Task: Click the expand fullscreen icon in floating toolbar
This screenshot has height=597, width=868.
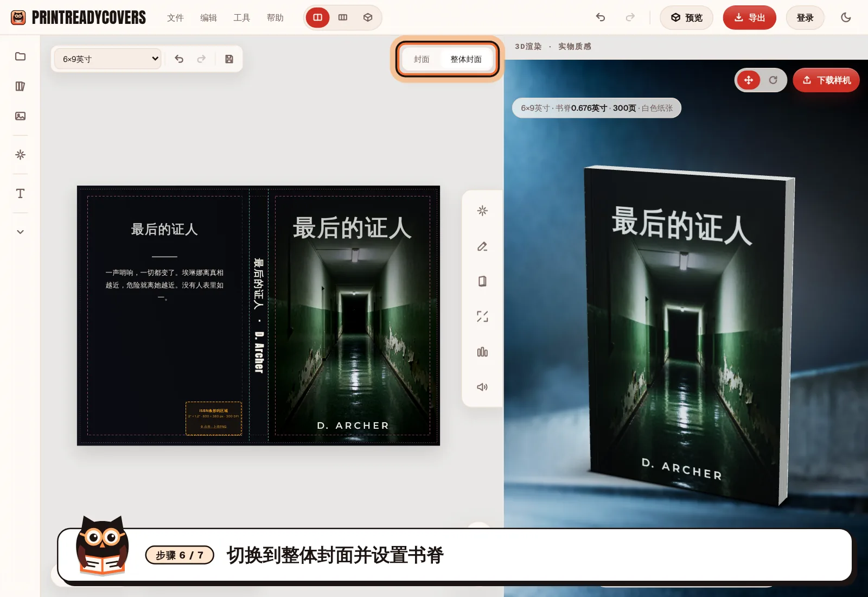Action: pos(482,316)
